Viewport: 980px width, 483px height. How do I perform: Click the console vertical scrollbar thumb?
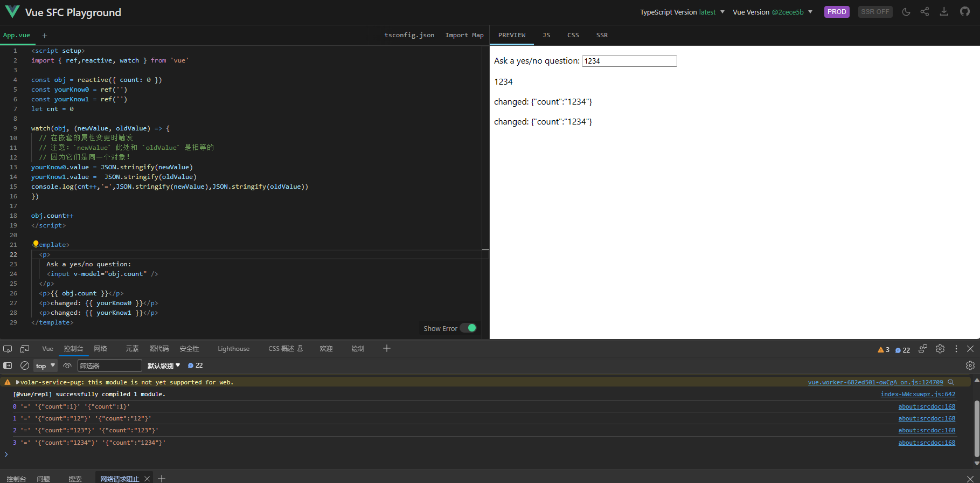976,427
